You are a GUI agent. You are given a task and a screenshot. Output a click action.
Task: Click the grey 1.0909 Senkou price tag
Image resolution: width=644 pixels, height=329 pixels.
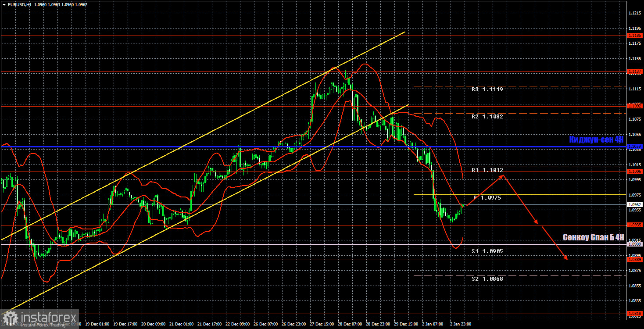tap(635, 244)
